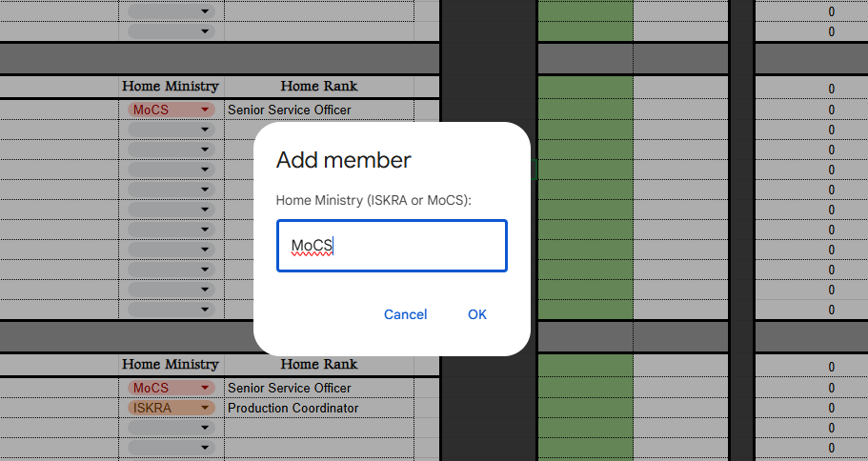The width and height of the screenshot is (868, 461).
Task: Focus the Home Ministry text input containing MoCS
Action: click(x=392, y=246)
